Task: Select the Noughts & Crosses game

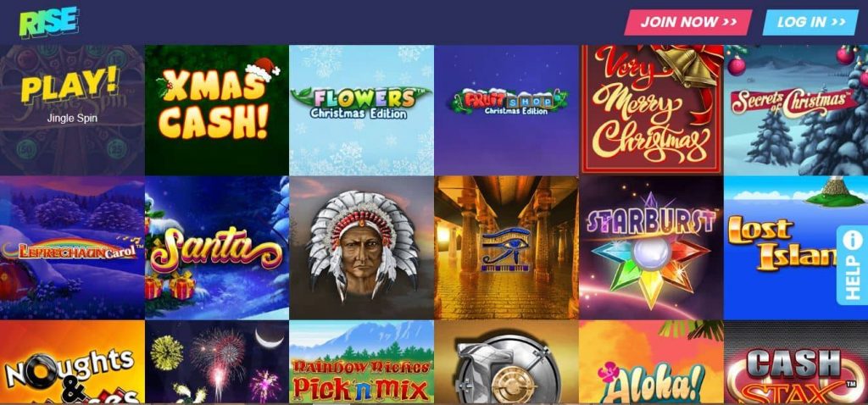Action: [x=72, y=362]
